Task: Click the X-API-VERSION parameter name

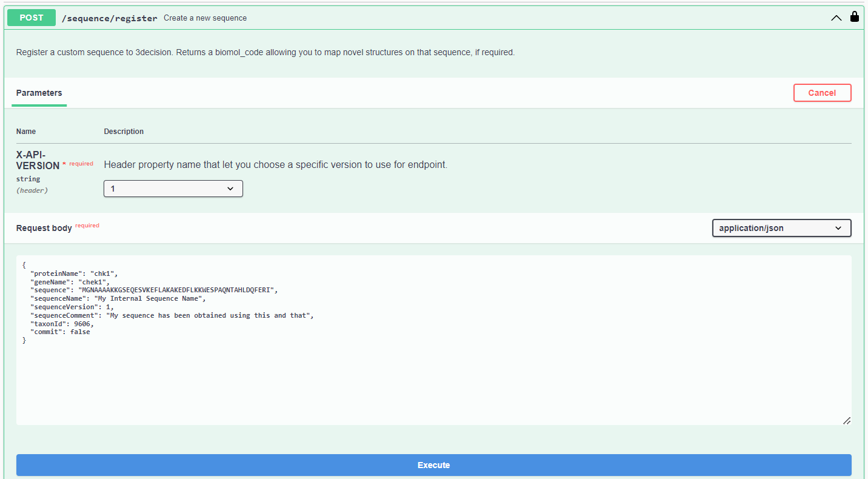Action: click(38, 161)
